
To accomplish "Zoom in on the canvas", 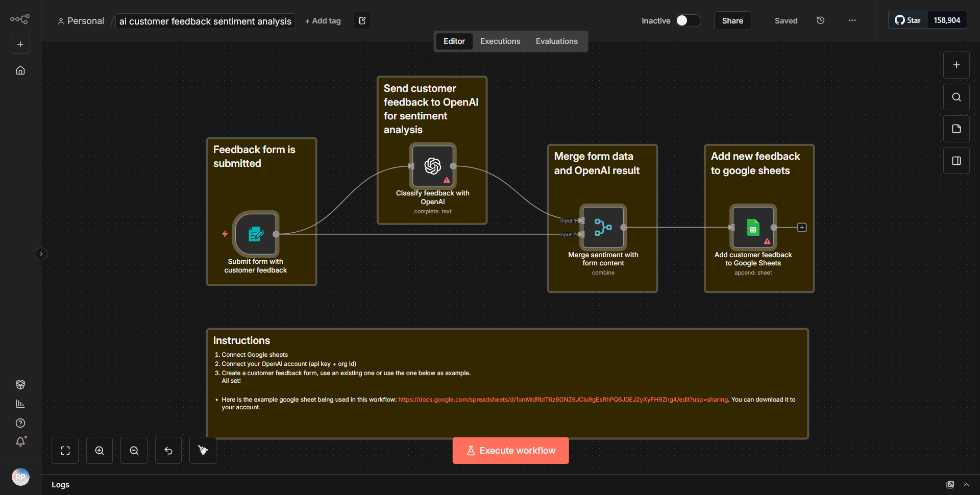I will pos(99,450).
